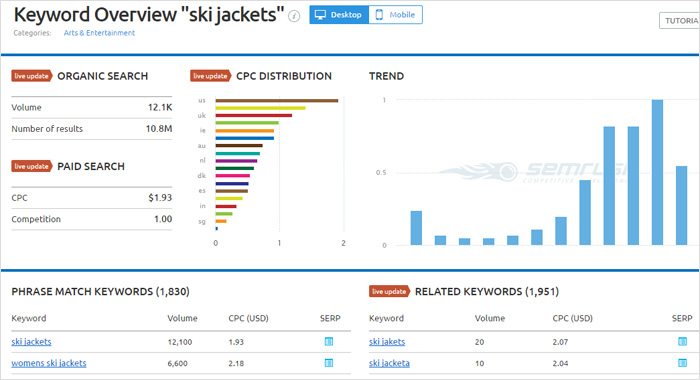
Task: Open the Arts & Entertainment category link
Action: tap(99, 33)
